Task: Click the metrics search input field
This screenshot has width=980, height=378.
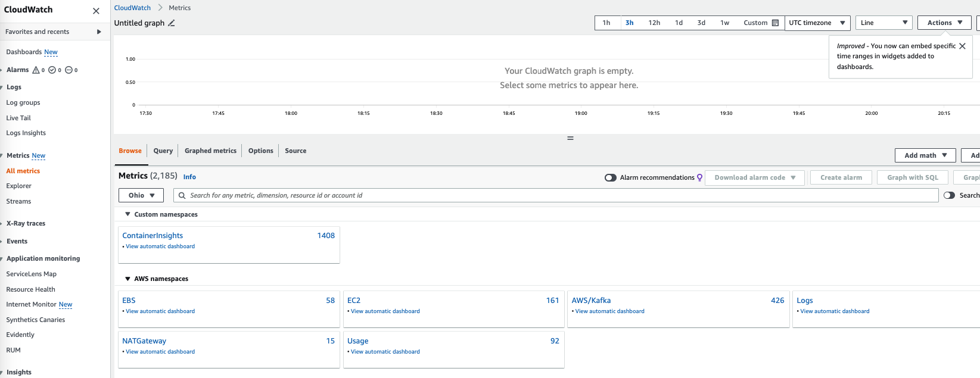Action: tap(556, 195)
